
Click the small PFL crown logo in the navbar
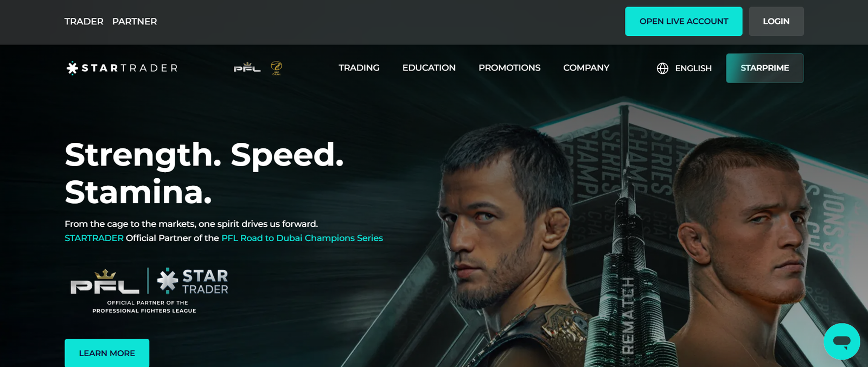(247, 67)
